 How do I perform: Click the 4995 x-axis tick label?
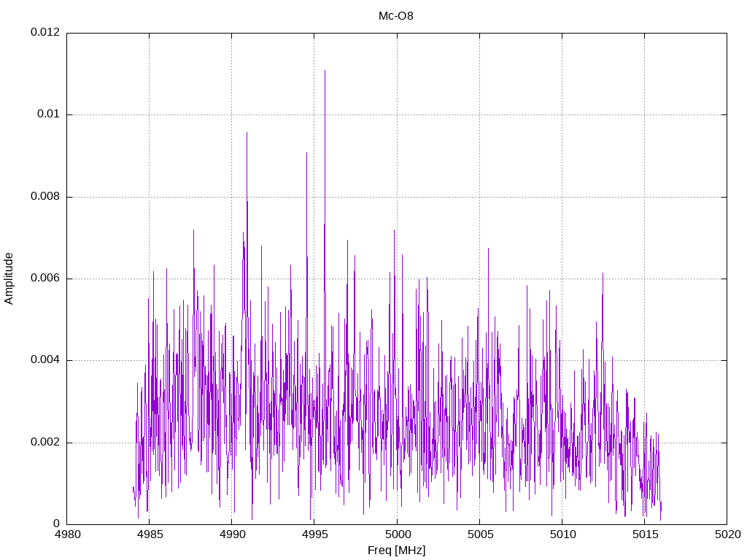[315, 534]
